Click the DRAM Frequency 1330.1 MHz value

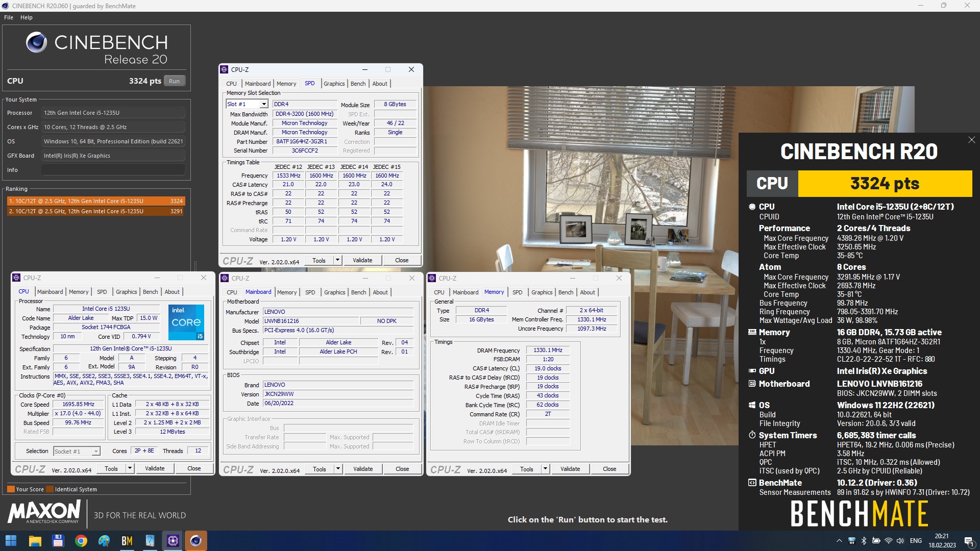548,350
